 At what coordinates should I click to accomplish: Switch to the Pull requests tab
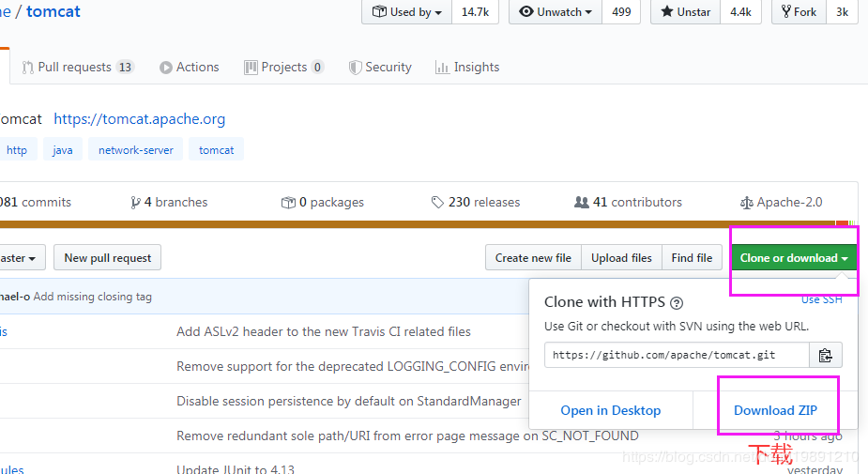[x=77, y=67]
